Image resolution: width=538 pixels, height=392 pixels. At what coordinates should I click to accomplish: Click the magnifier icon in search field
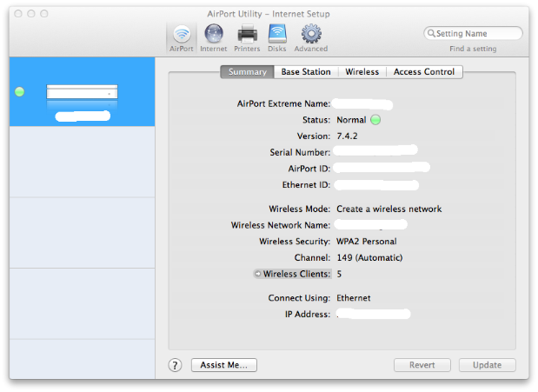(x=431, y=33)
